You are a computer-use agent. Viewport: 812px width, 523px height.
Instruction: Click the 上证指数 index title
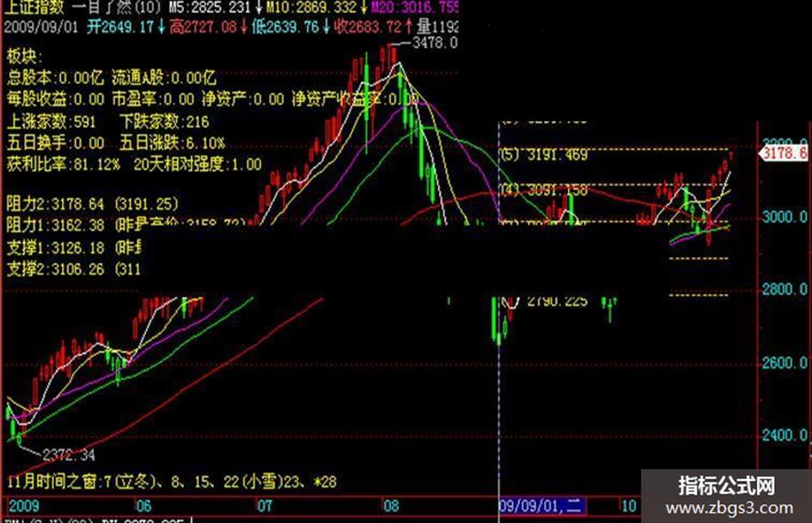click(x=34, y=7)
